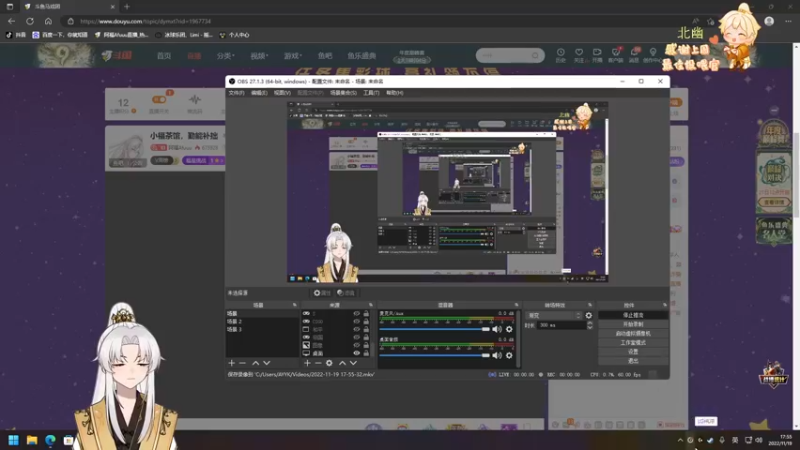Open the 场景集合(S) menu in OBS

(343, 93)
